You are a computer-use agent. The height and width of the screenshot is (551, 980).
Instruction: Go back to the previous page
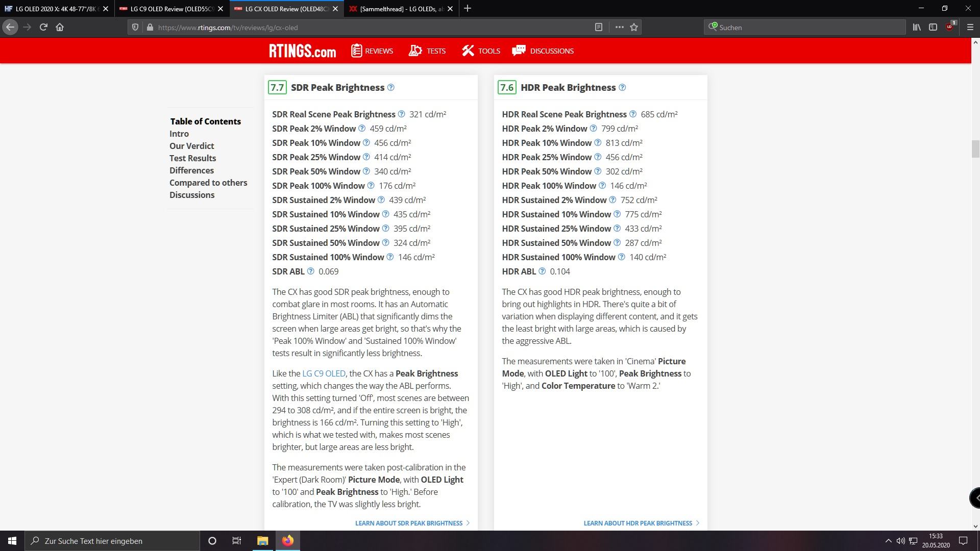coord(10,27)
